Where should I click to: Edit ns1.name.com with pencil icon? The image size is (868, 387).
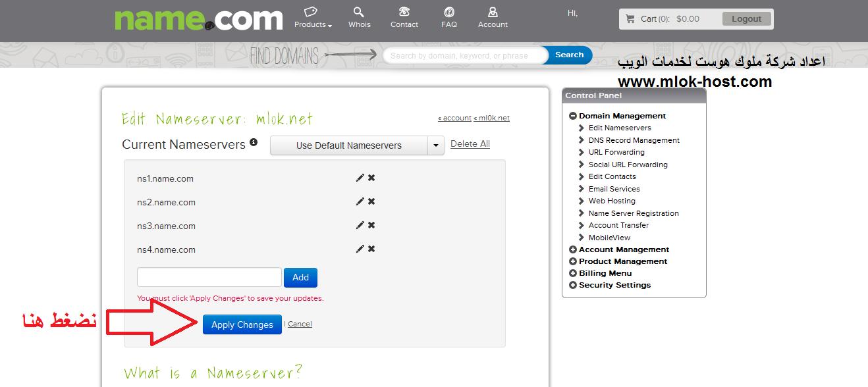360,178
